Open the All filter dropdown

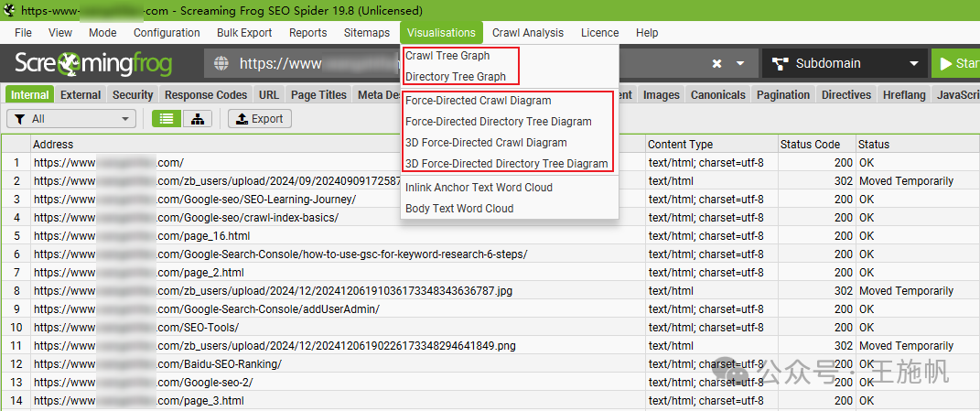71,119
